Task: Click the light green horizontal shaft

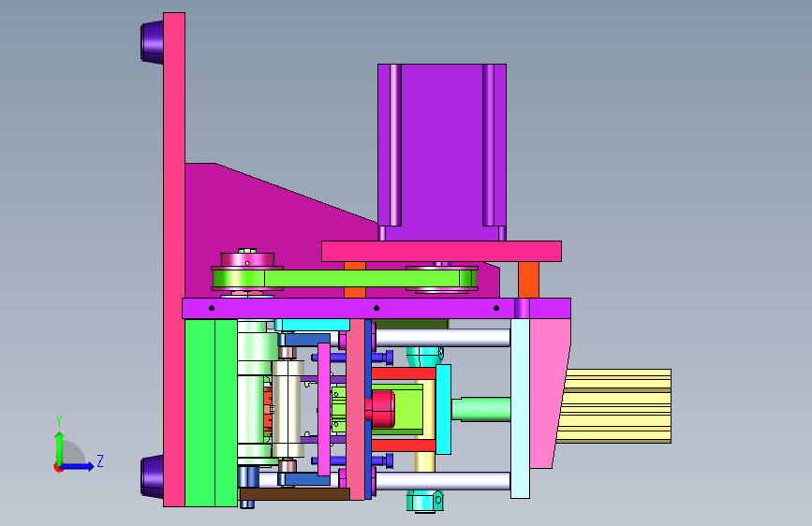Action: [x=481, y=409]
